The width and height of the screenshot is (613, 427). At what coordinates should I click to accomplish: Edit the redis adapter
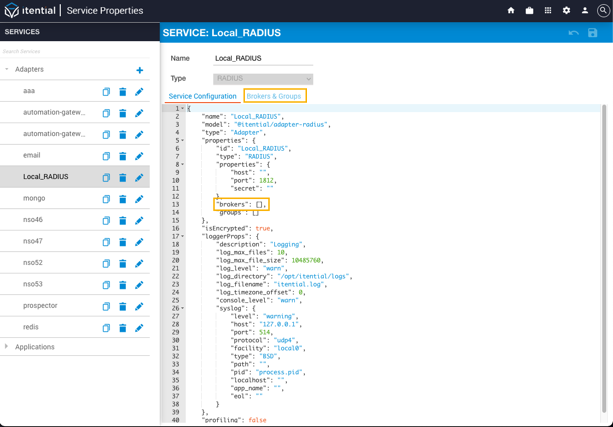click(139, 328)
